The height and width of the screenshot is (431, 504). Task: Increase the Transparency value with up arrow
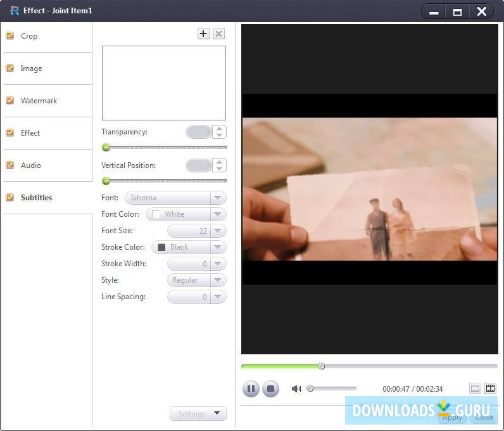219,129
